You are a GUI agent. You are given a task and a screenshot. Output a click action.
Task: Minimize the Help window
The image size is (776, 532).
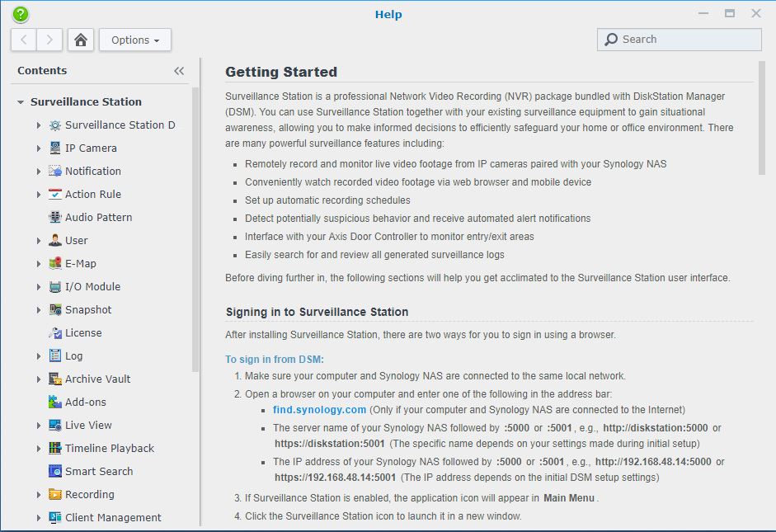click(x=703, y=13)
